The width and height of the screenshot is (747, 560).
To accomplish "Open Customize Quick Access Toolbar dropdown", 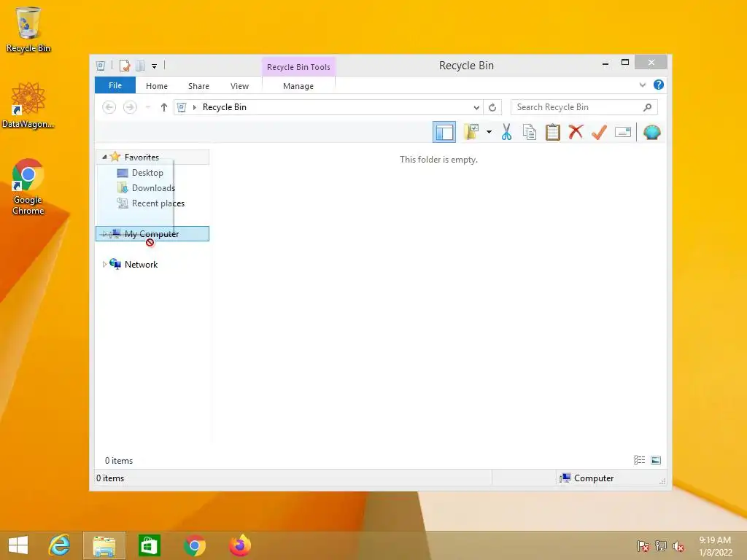I will (155, 66).
